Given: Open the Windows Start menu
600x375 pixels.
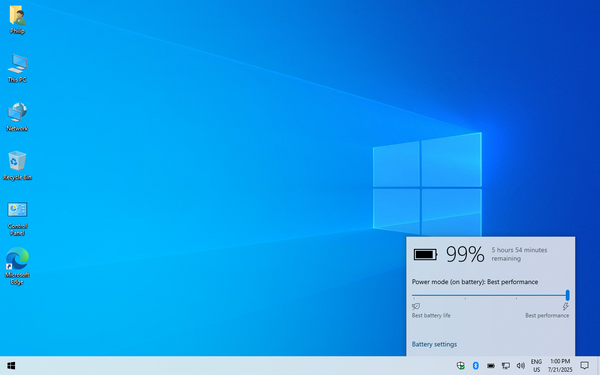Looking at the screenshot, I should coord(11,366).
